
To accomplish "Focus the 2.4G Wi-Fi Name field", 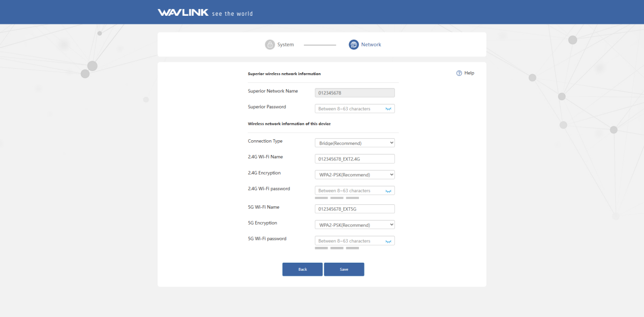I will click(355, 159).
